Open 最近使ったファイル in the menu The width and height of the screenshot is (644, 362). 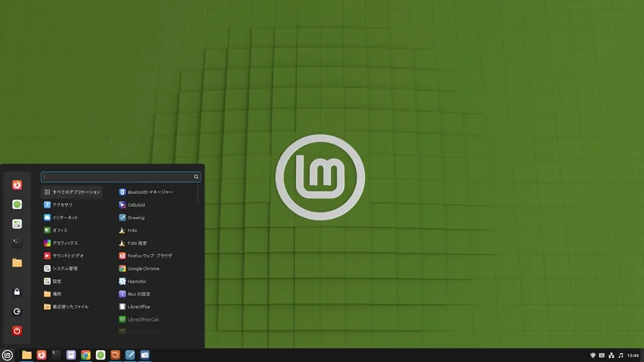(x=71, y=306)
